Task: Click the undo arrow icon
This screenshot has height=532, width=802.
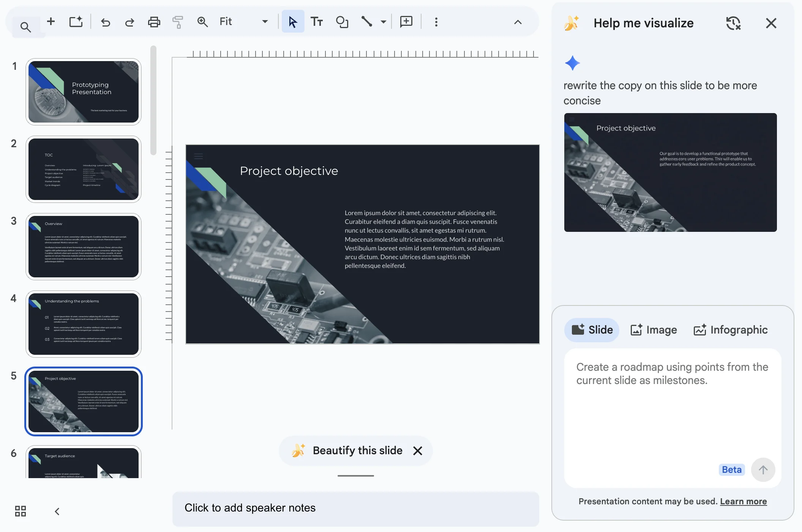Action: (x=105, y=22)
